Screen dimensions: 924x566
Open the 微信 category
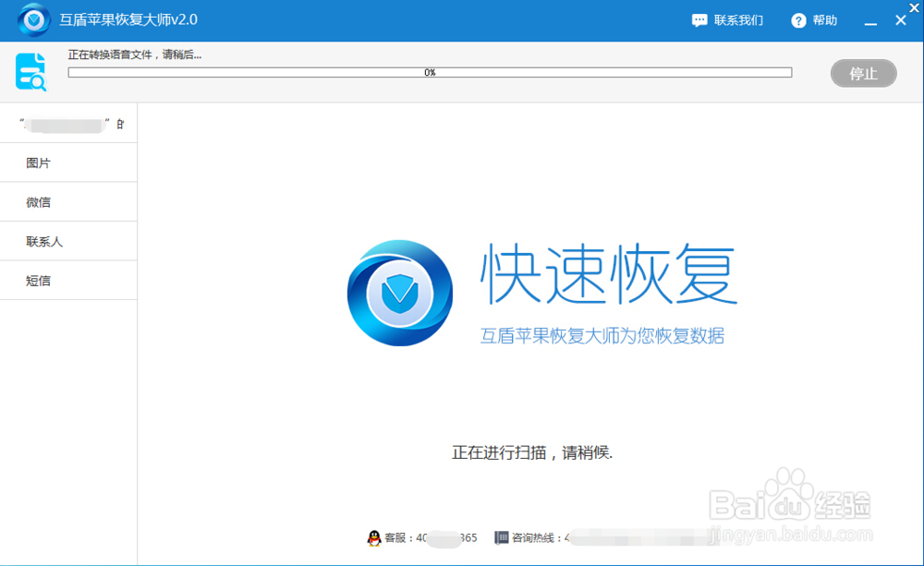pos(69,202)
